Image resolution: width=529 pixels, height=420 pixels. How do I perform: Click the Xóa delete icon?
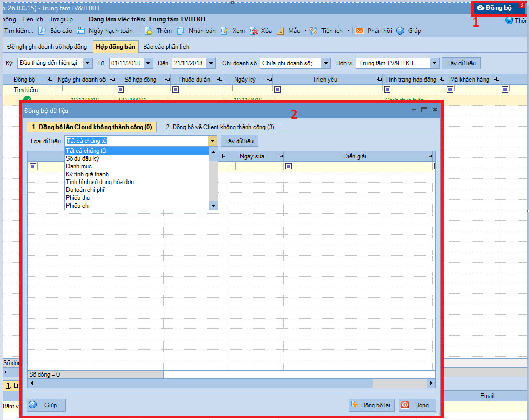[x=254, y=31]
